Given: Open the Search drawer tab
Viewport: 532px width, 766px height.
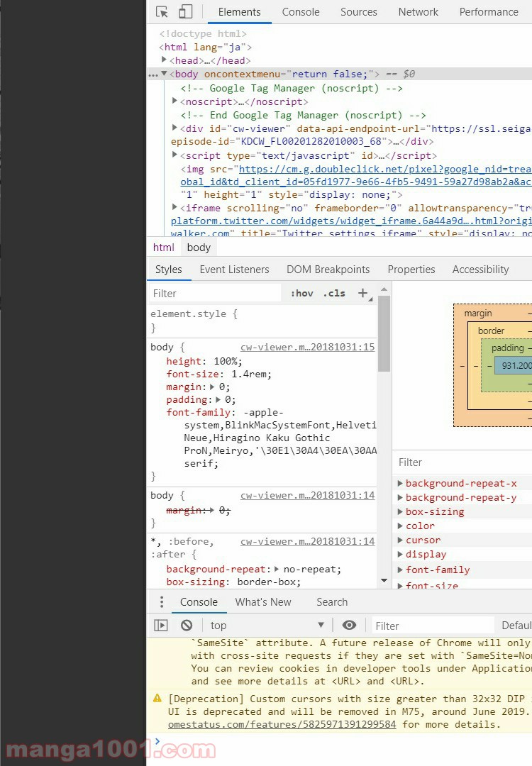Looking at the screenshot, I should pyautogui.click(x=332, y=602).
